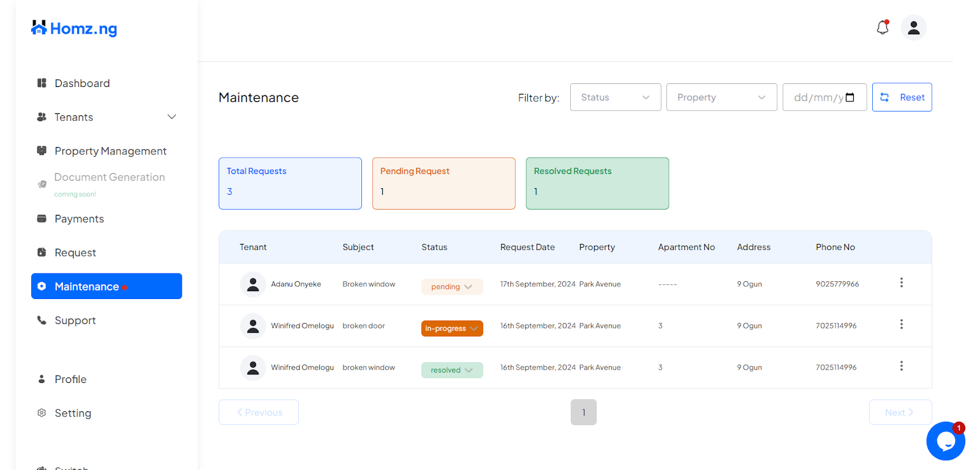This screenshot has width=980, height=470.
Task: Click Adanu Onyeke's avatar
Action: coord(253,284)
